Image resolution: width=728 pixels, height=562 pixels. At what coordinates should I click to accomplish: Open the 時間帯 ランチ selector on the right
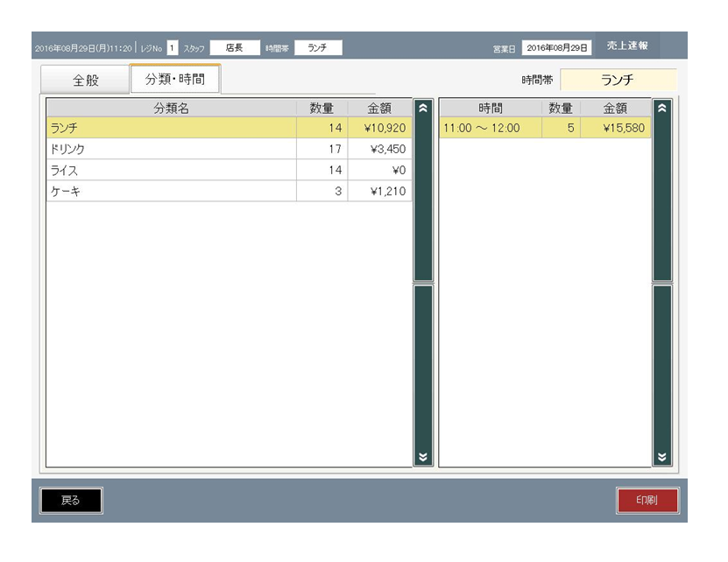point(618,80)
